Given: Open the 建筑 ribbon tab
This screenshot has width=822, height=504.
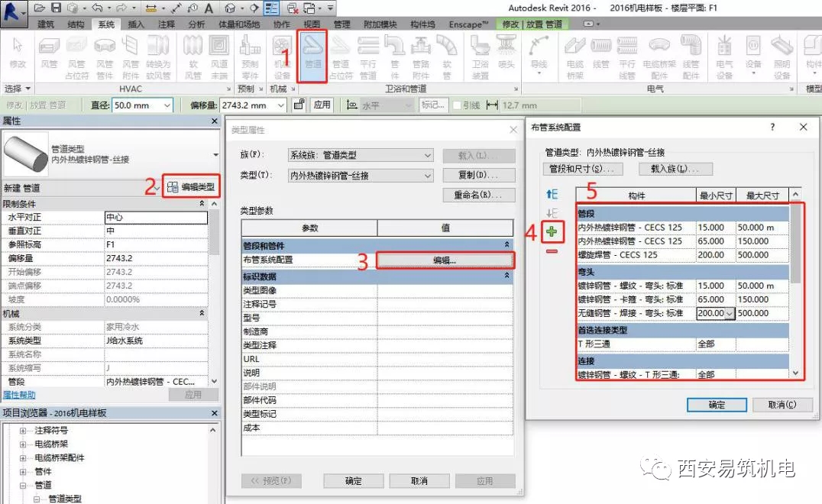Looking at the screenshot, I should (x=46, y=24).
